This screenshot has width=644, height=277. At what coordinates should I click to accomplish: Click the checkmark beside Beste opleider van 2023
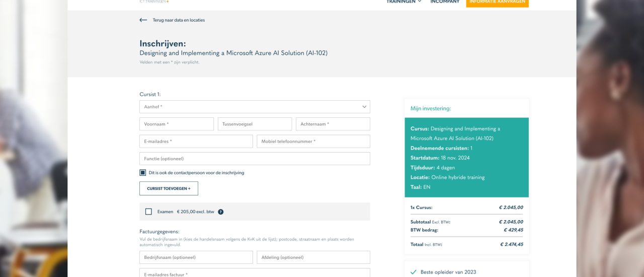[x=414, y=272]
